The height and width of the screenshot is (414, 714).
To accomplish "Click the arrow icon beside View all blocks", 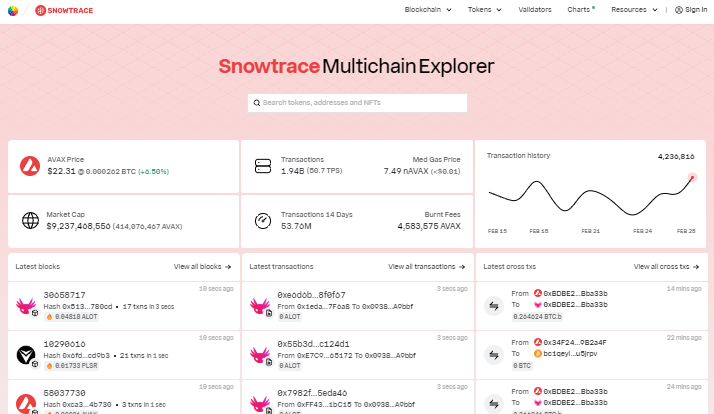I will pyautogui.click(x=228, y=267).
